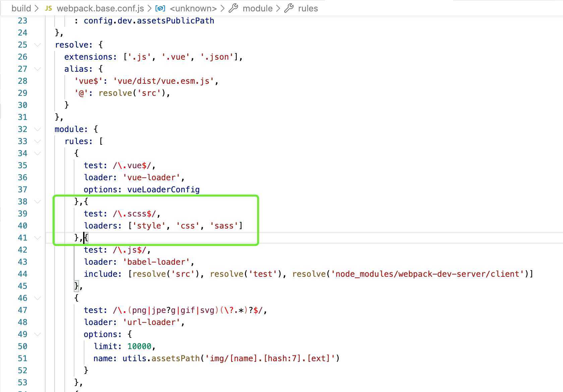Fold the options block at line 49
The image size is (563, 392).
38,334
